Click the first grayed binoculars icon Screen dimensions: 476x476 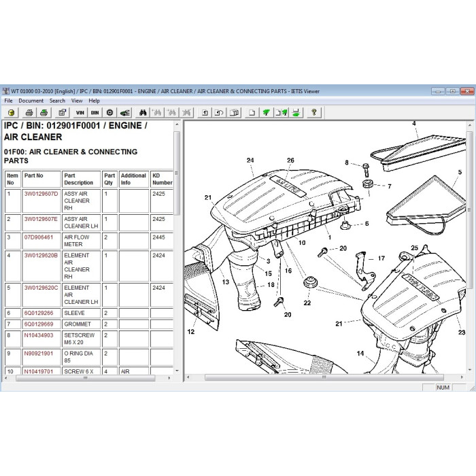pos(157,113)
